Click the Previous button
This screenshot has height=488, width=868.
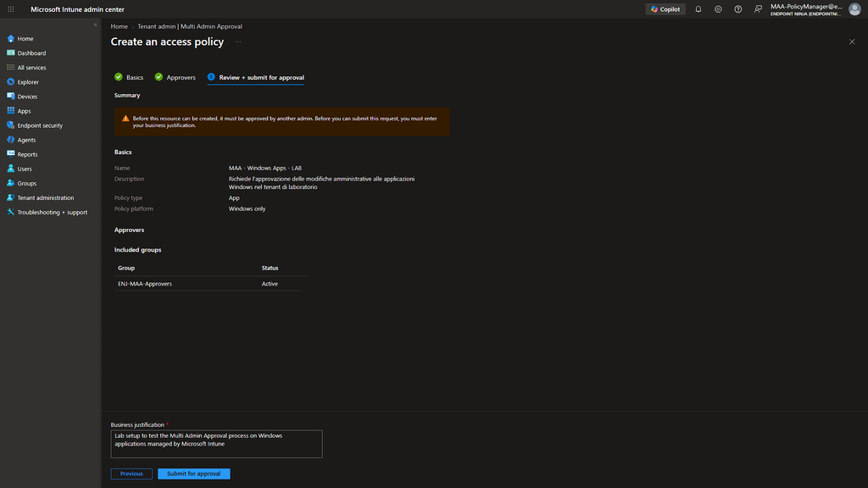[131, 474]
